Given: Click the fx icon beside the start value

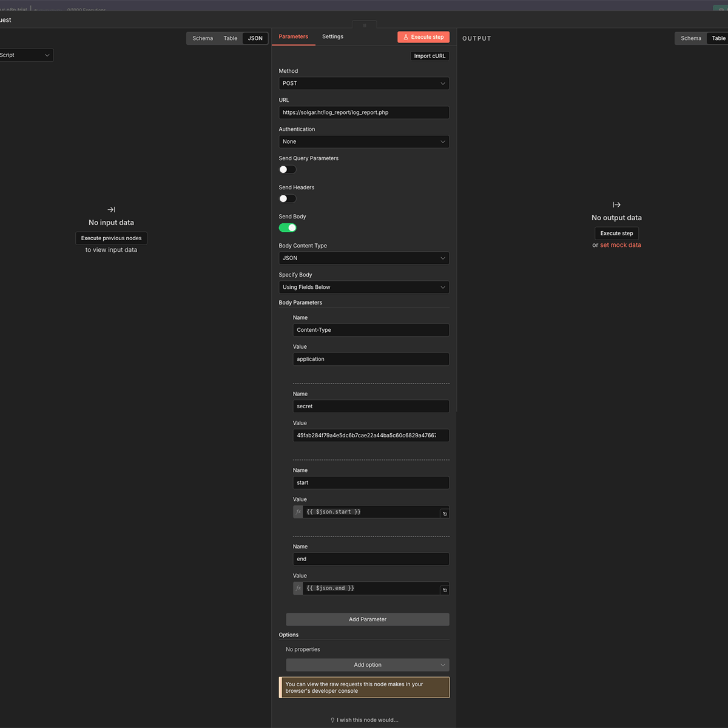Looking at the screenshot, I should [298, 512].
